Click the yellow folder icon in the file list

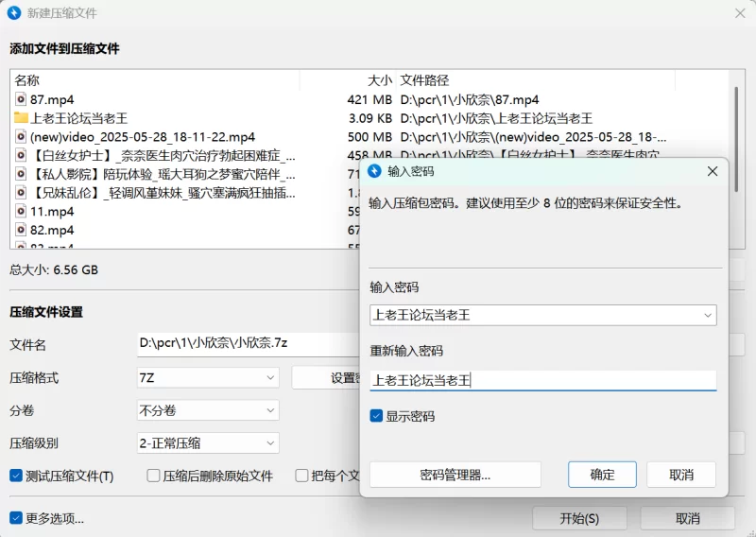tap(21, 118)
